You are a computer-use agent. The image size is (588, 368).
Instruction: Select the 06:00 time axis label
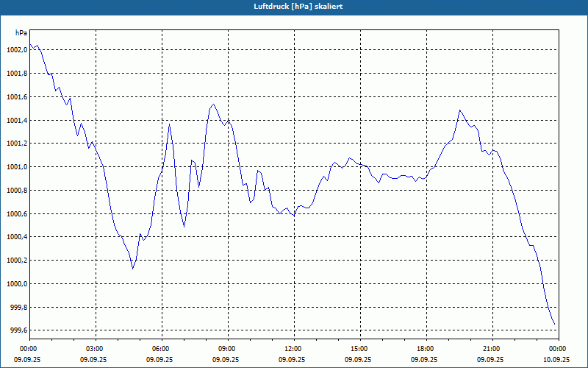pos(160,349)
